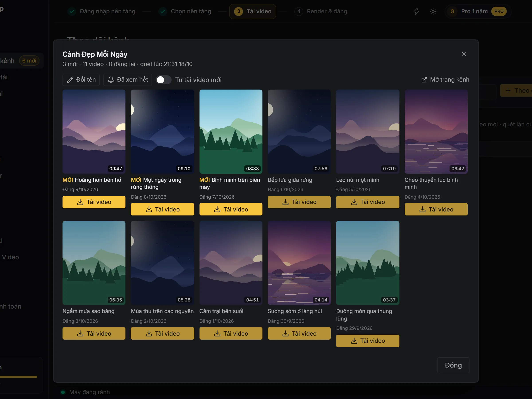532x399 pixels.
Task: Close the Cảnh Đẹp Mỗi Ngày dialog
Action: (x=464, y=54)
